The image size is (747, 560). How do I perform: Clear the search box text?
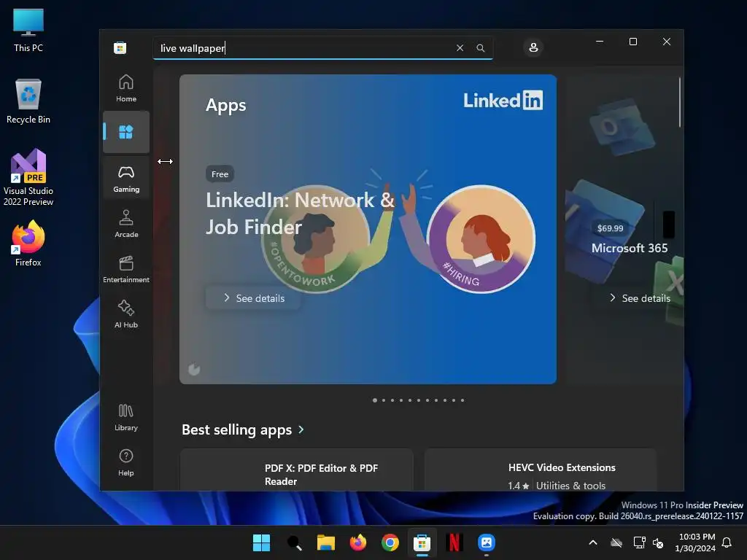[460, 48]
